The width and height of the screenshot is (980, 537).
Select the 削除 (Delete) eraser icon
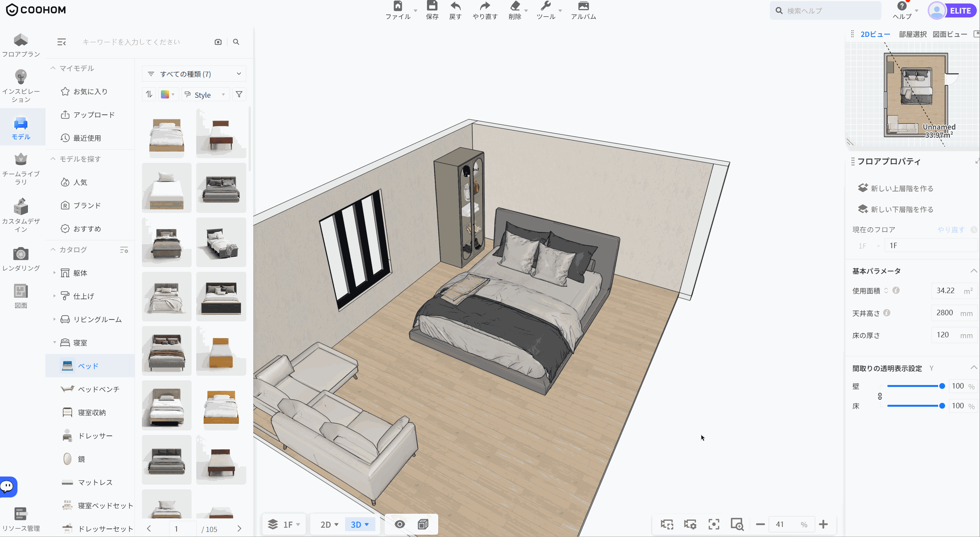pos(515,6)
